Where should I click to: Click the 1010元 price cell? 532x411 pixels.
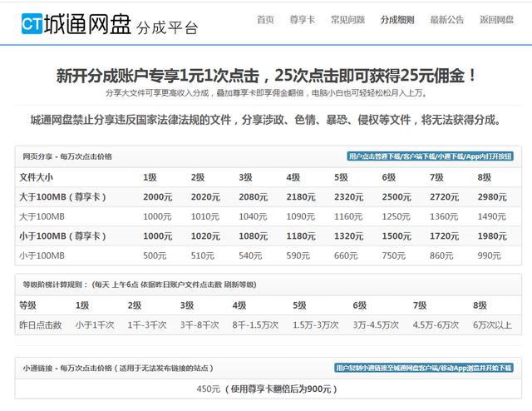(x=205, y=216)
